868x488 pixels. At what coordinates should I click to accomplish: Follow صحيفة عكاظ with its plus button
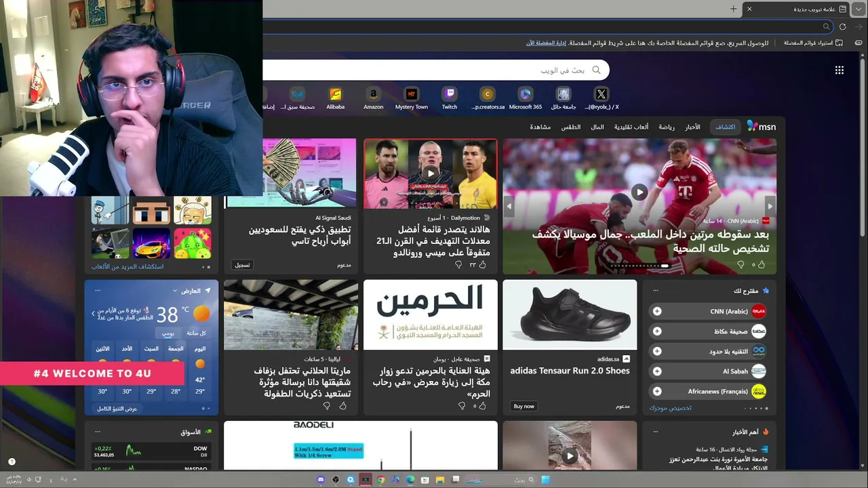coord(657,331)
